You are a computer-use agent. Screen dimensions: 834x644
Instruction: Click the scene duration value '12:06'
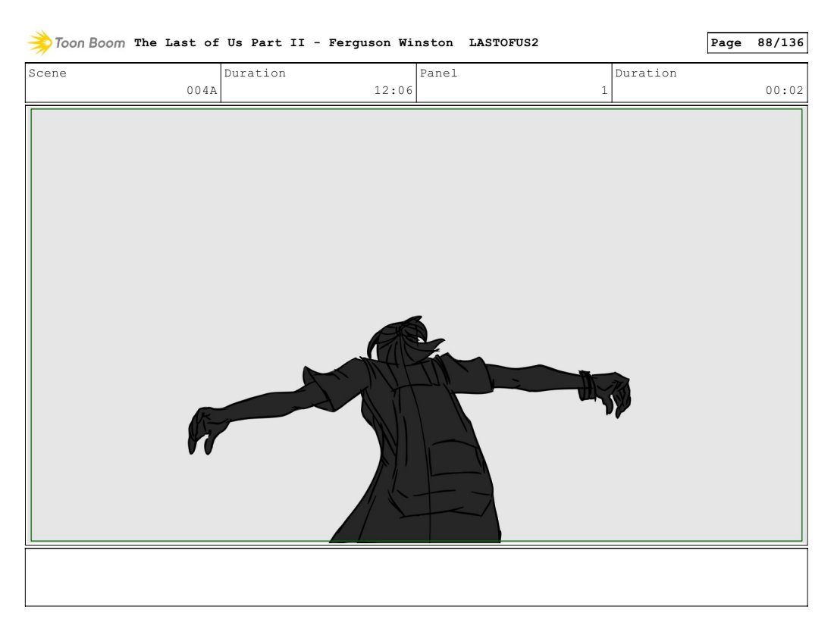pos(393,90)
